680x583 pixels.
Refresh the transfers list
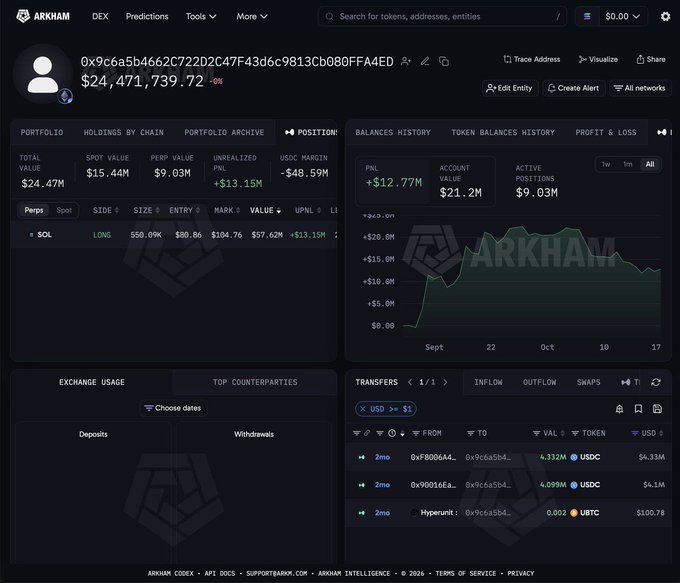pos(656,382)
